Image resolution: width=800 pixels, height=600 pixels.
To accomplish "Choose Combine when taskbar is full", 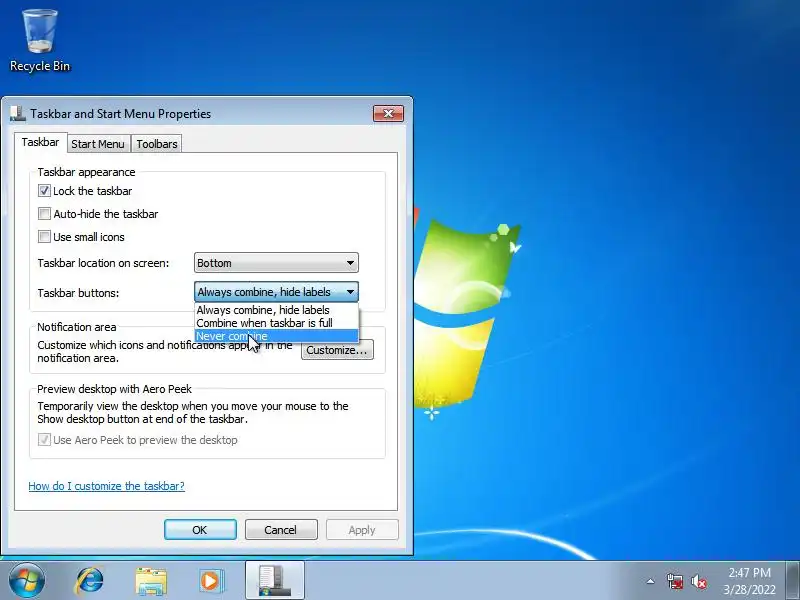I will coord(276,323).
